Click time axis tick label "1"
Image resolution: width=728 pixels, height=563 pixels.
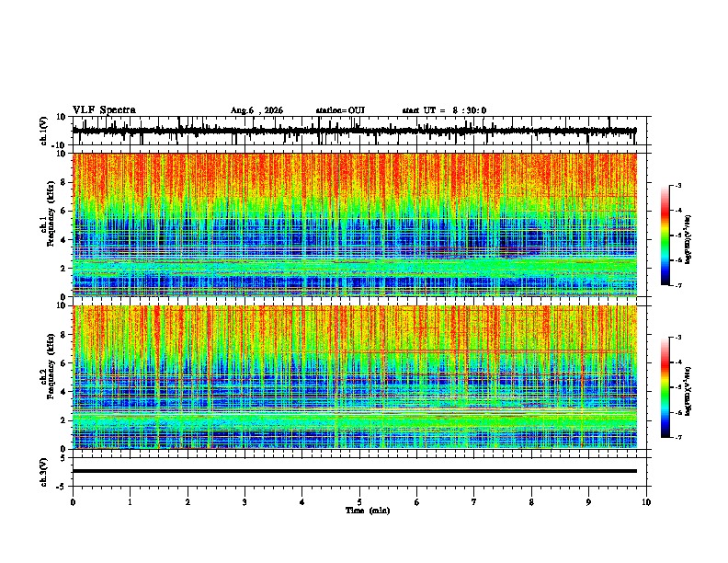point(130,502)
